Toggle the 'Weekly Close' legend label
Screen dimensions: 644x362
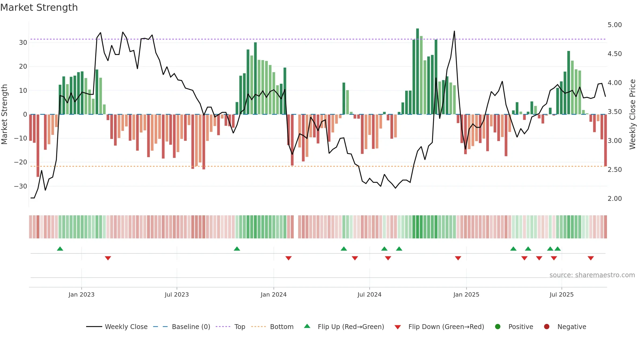(126, 327)
